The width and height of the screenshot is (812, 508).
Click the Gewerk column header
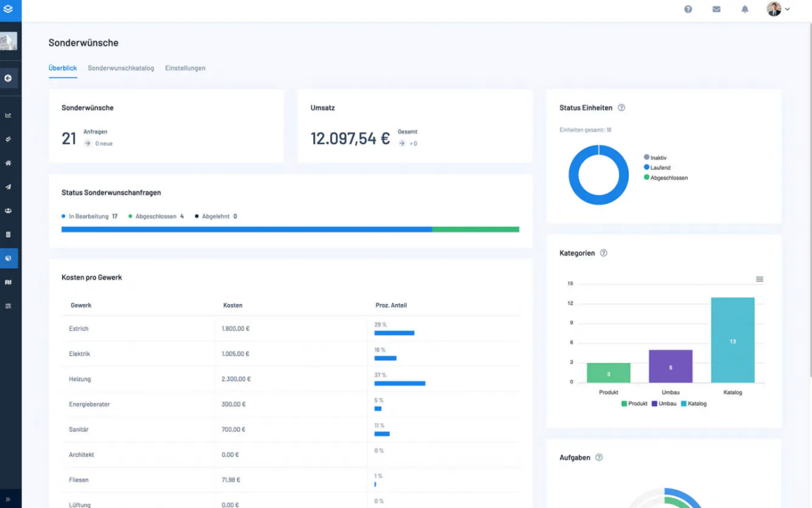tap(81, 305)
